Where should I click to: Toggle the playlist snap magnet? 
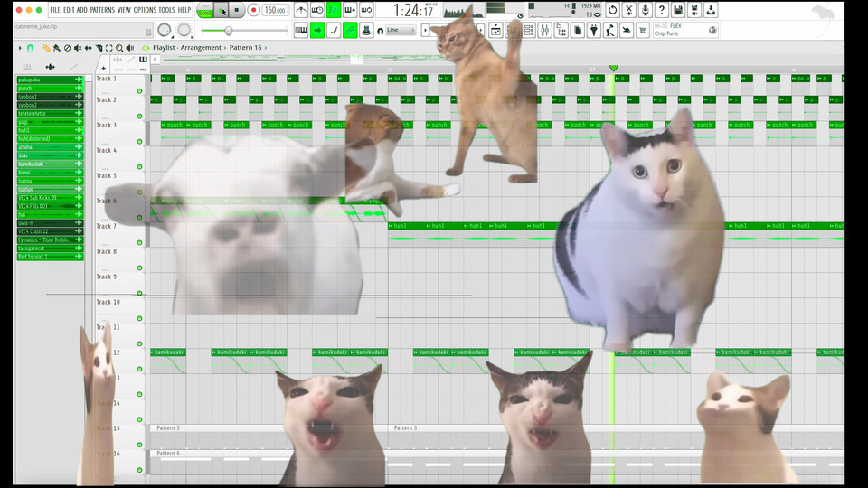[x=31, y=48]
